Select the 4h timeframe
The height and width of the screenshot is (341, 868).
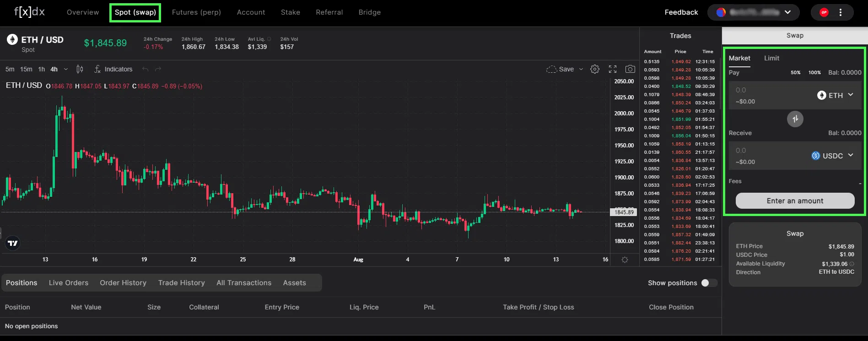54,69
